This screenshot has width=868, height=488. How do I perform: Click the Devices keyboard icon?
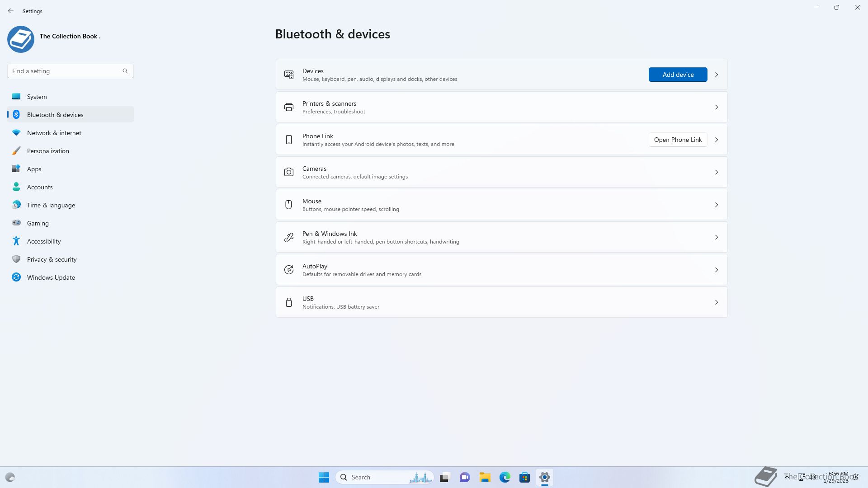289,75
